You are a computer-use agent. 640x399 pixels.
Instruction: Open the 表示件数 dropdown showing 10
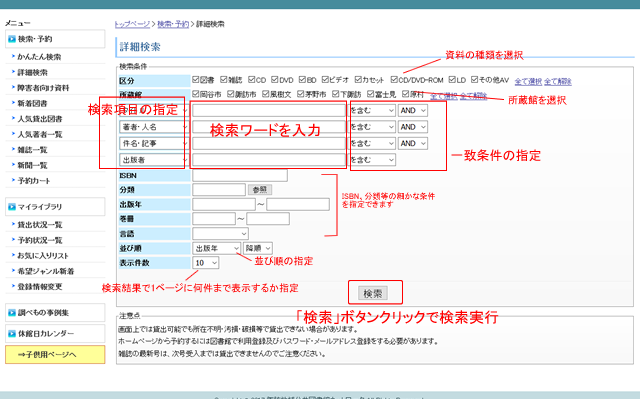click(205, 263)
